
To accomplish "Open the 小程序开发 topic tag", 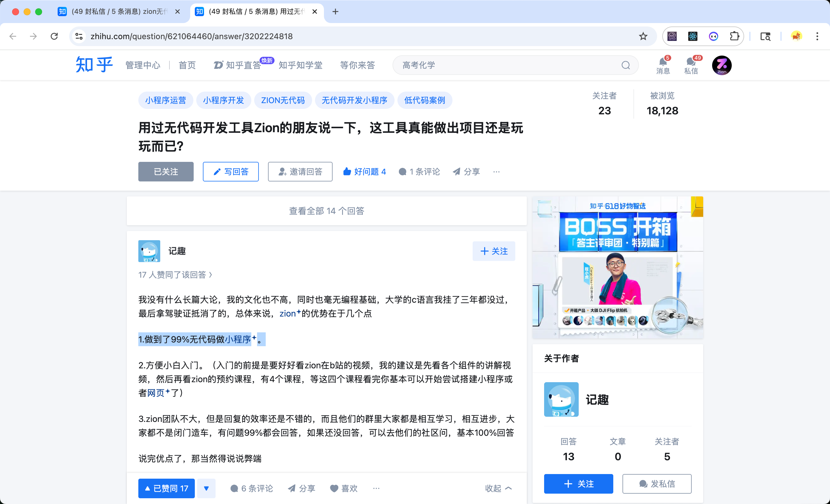I will pyautogui.click(x=223, y=100).
